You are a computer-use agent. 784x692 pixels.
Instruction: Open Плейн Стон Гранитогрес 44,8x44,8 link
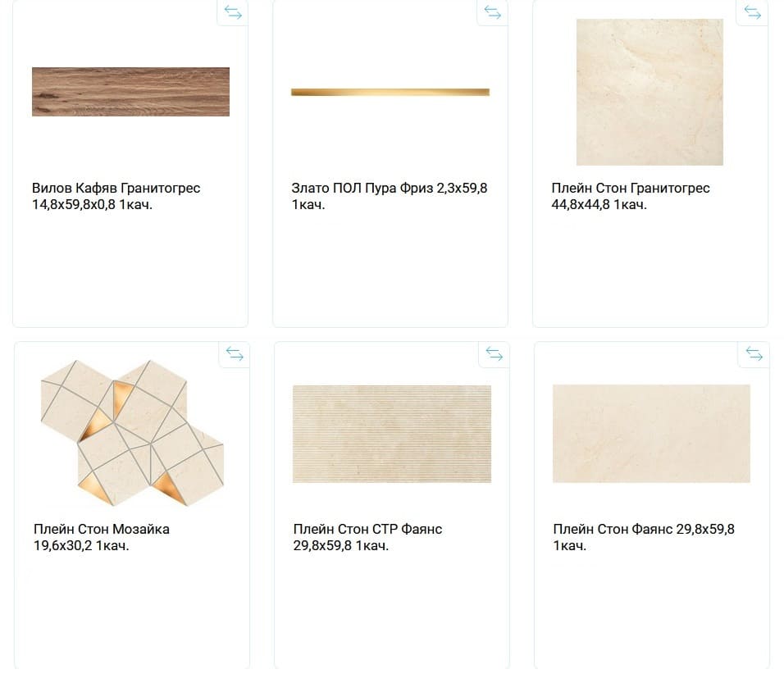click(x=631, y=196)
